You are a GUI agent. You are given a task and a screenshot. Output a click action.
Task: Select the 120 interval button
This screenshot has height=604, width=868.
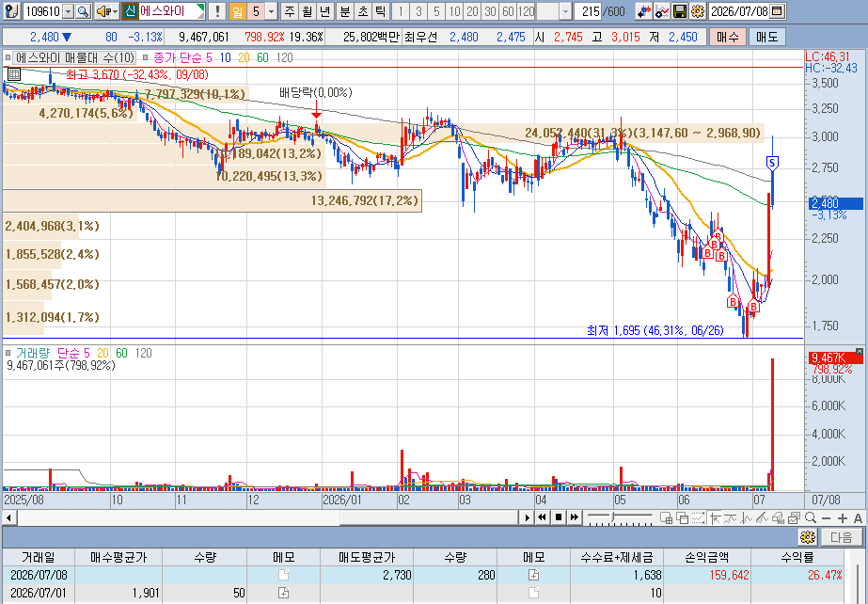[527, 10]
